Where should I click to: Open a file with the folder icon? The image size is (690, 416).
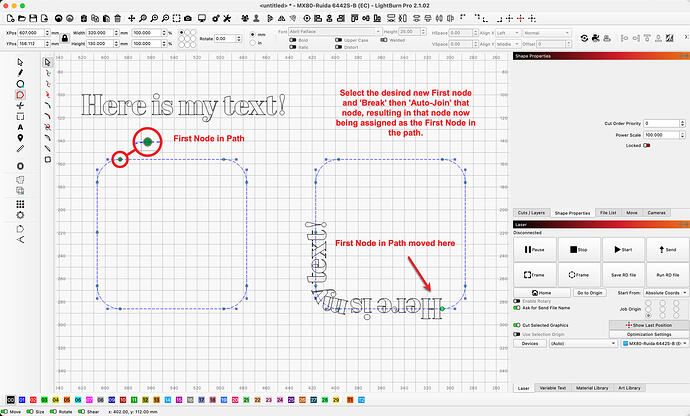tap(22, 18)
